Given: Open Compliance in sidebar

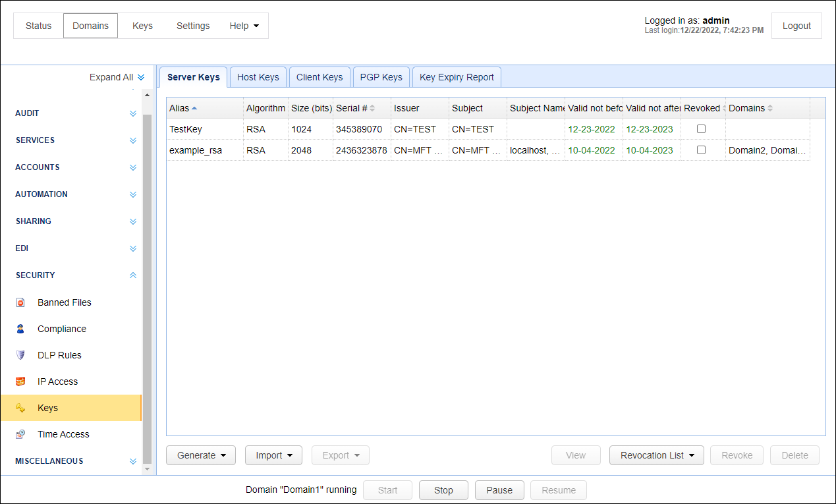Looking at the screenshot, I should (62, 329).
